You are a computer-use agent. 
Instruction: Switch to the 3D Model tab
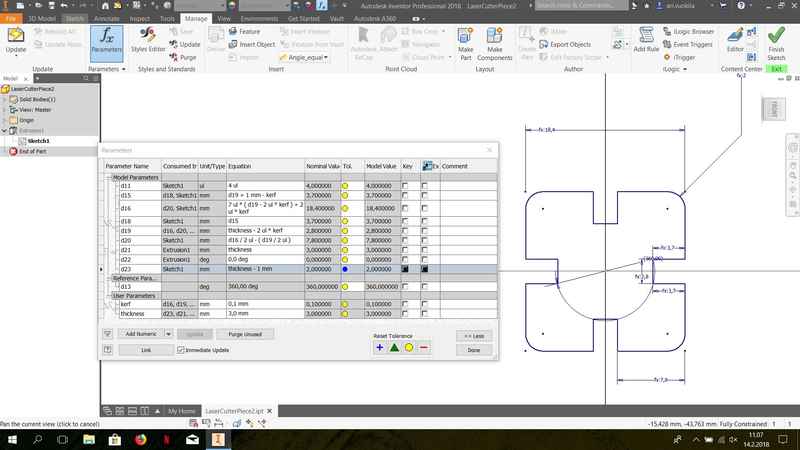coord(41,18)
